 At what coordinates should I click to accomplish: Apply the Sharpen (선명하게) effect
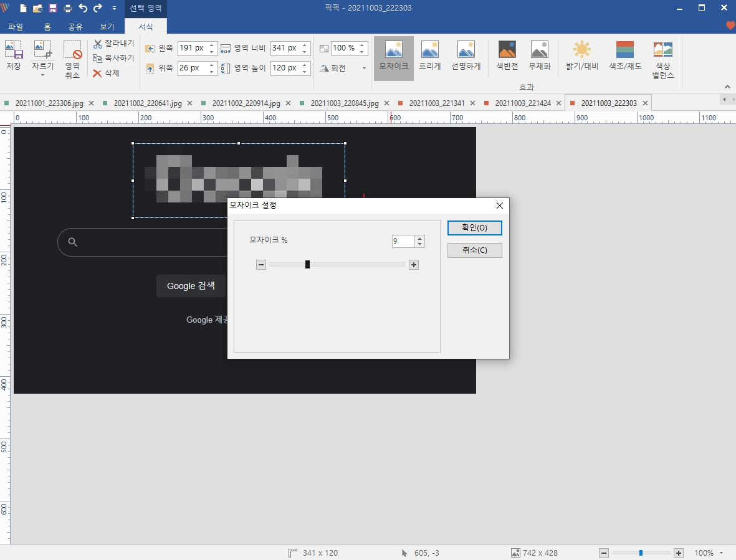466,55
